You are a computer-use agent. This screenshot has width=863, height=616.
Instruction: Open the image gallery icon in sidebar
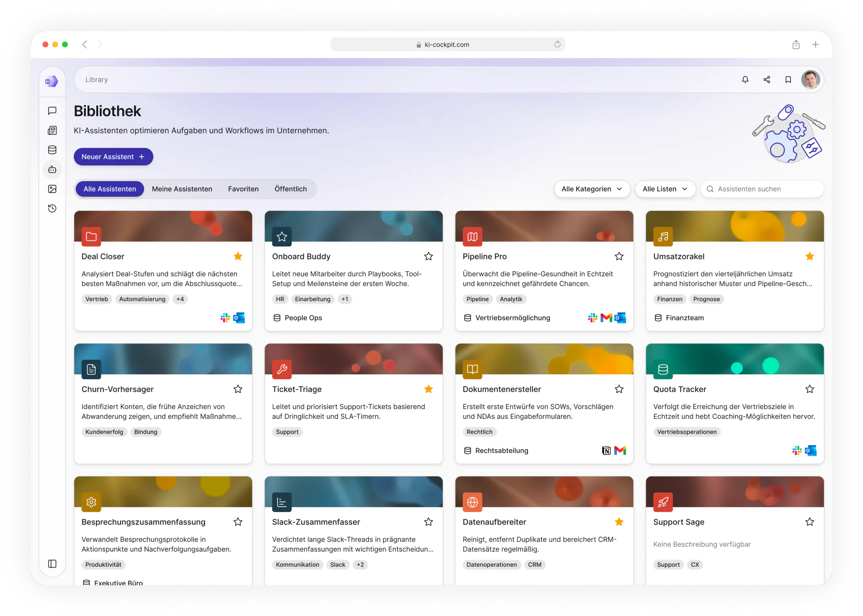pos(52,189)
